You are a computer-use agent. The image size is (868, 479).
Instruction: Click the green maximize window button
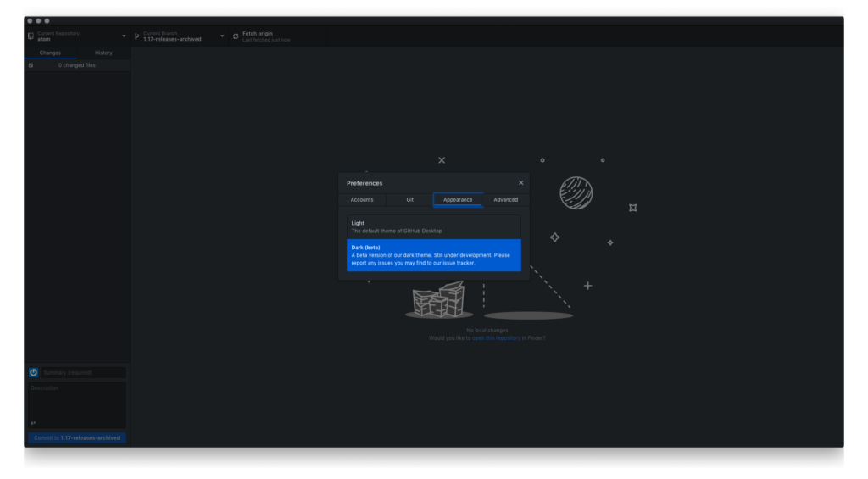click(x=47, y=21)
